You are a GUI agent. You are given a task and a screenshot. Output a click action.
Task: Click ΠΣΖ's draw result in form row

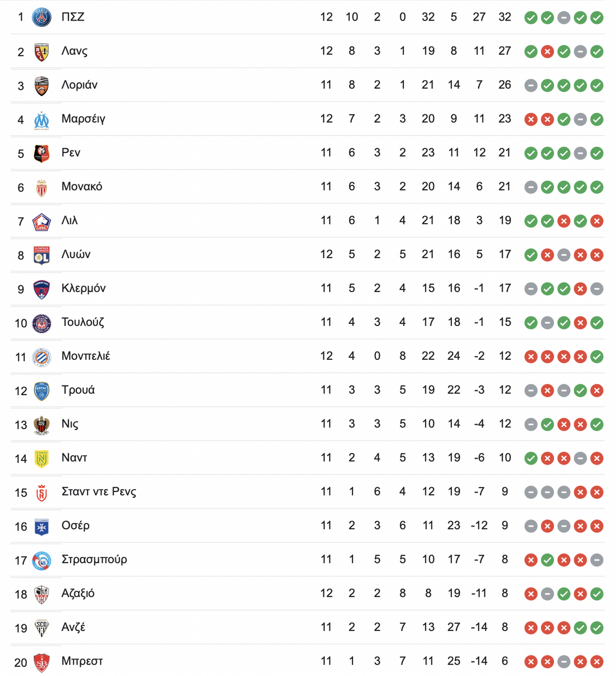[x=564, y=18]
